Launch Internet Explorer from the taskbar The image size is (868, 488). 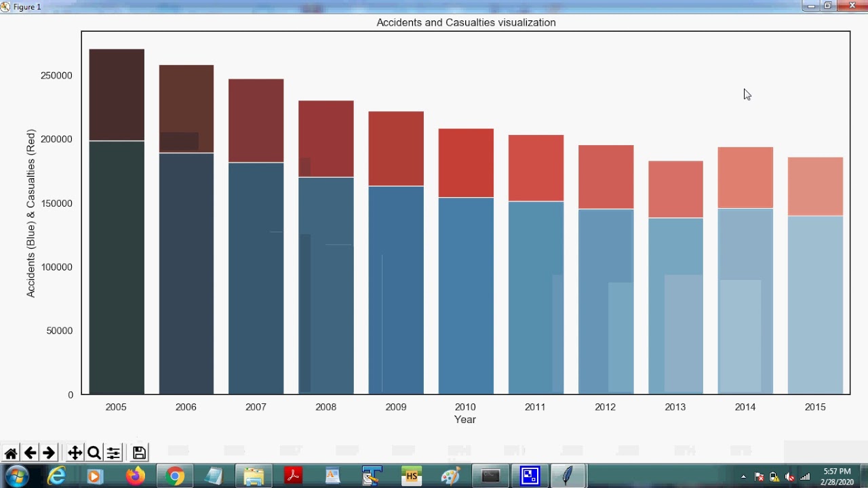click(x=57, y=476)
